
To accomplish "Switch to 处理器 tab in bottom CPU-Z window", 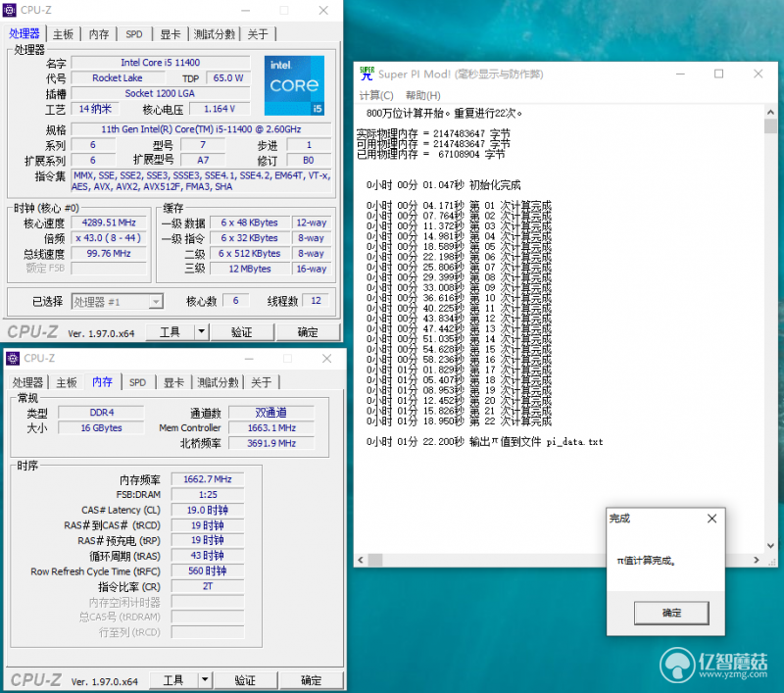I will tap(27, 382).
